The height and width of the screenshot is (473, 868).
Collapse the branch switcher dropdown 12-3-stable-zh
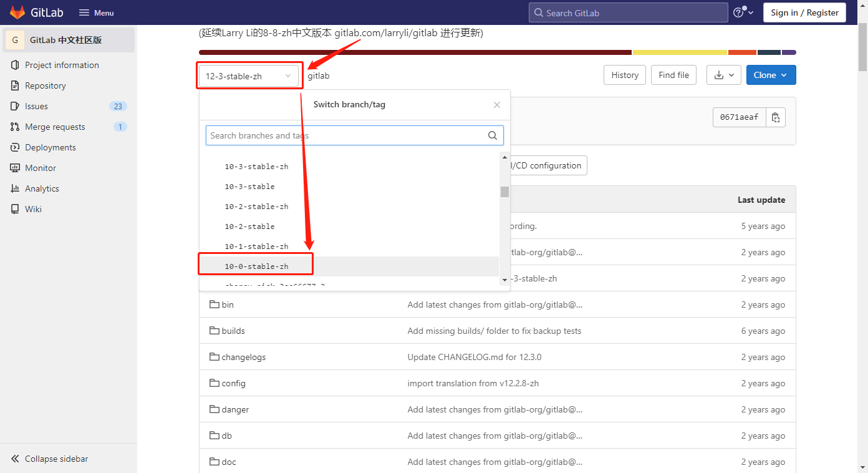pyautogui.click(x=248, y=76)
